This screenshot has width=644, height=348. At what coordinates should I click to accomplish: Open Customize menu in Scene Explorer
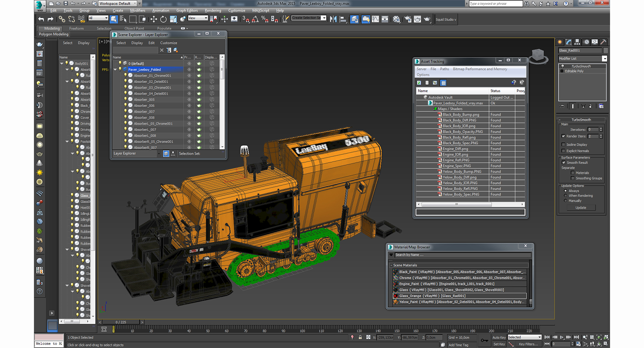coord(168,43)
